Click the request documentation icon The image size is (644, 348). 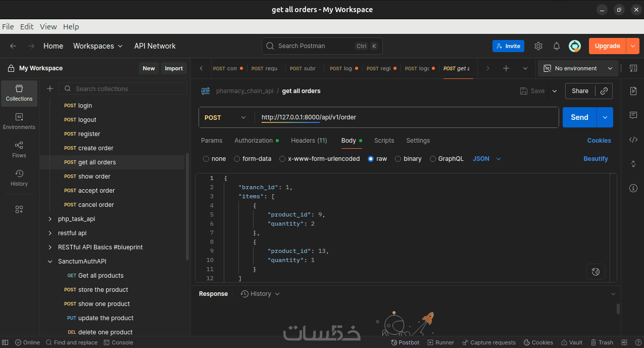(x=633, y=91)
